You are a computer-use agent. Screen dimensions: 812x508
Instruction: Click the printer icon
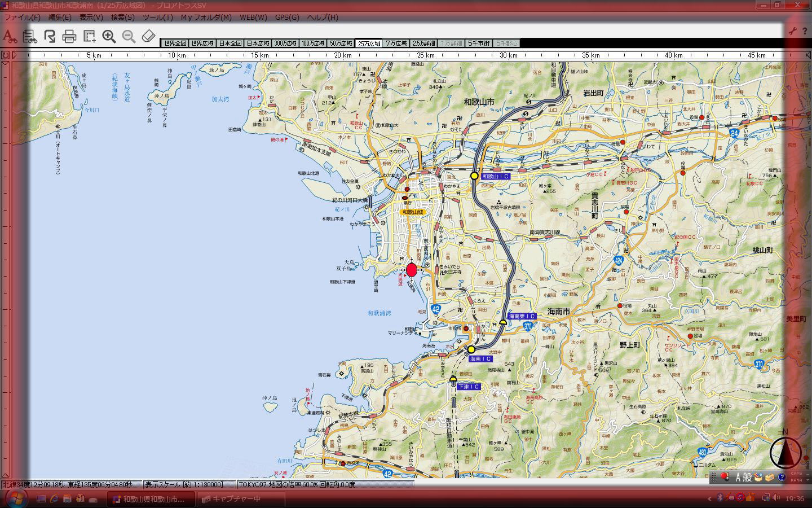[69, 37]
